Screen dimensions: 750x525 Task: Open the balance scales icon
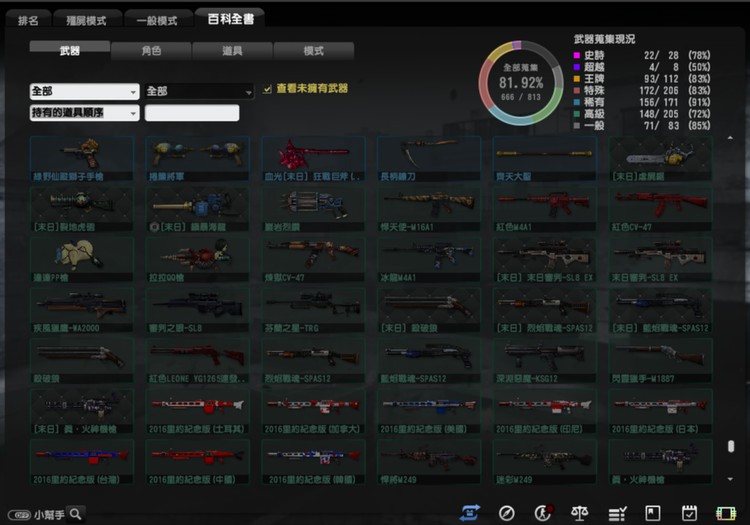[579, 514]
